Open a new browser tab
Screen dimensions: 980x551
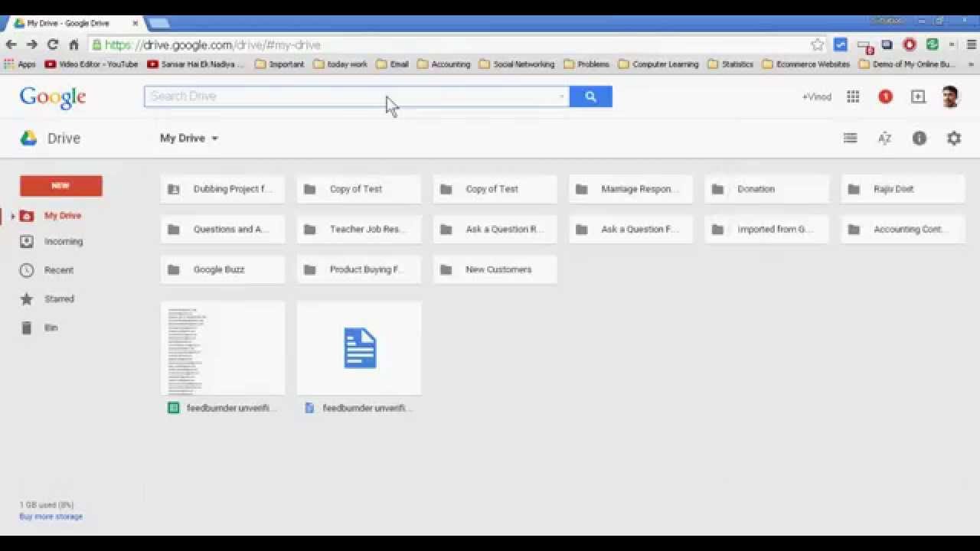tap(158, 23)
